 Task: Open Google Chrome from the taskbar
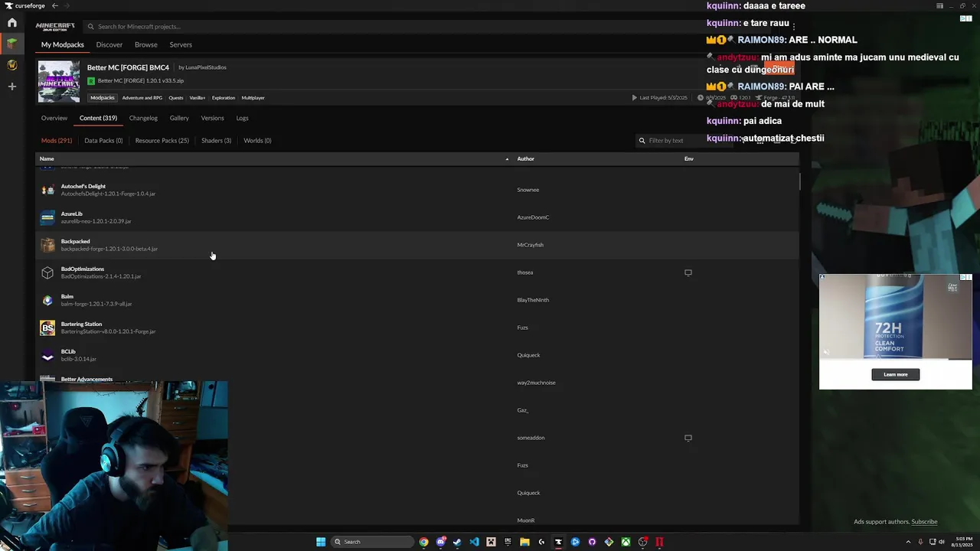(423, 542)
